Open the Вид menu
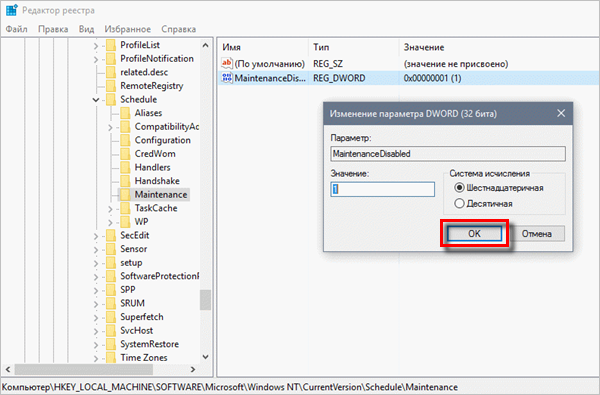 (x=86, y=29)
